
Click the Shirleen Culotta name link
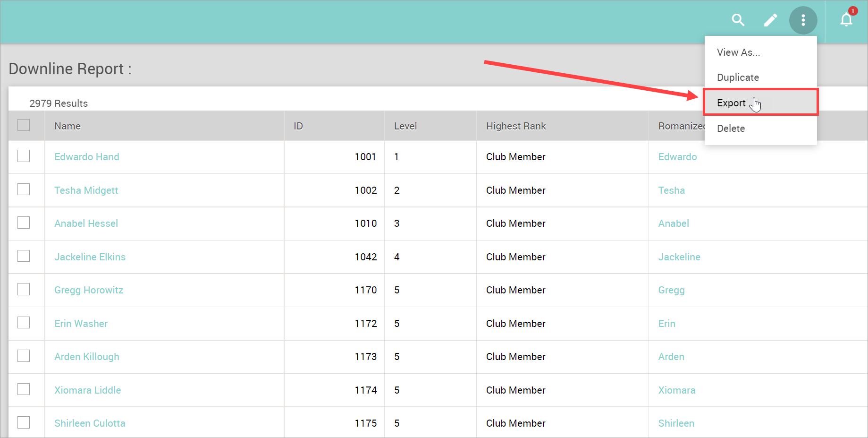point(90,423)
